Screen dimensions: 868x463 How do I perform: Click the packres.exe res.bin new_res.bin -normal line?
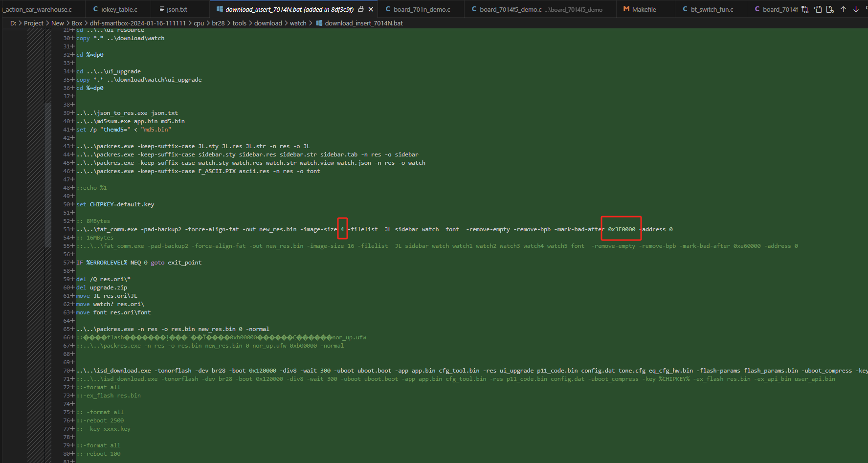click(x=173, y=329)
